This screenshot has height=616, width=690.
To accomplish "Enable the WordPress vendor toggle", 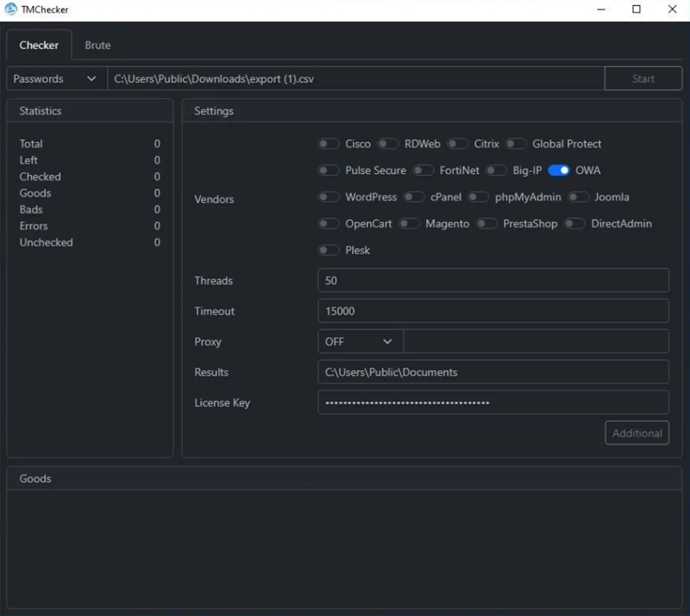I will (328, 197).
